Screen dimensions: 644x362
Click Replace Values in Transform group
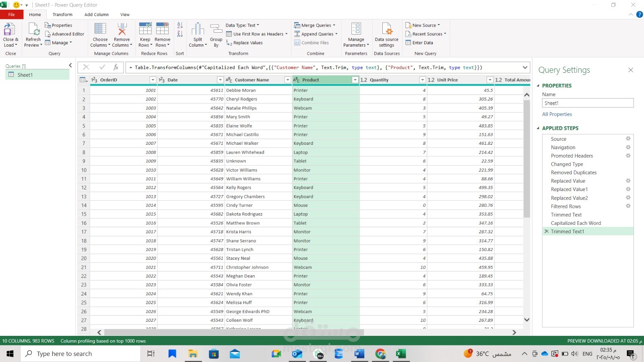pyautogui.click(x=244, y=43)
